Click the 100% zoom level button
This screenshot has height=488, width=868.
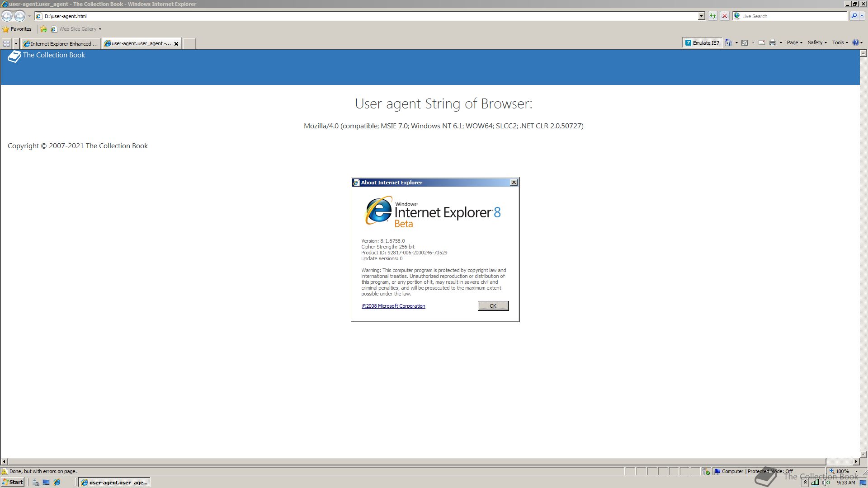point(839,471)
